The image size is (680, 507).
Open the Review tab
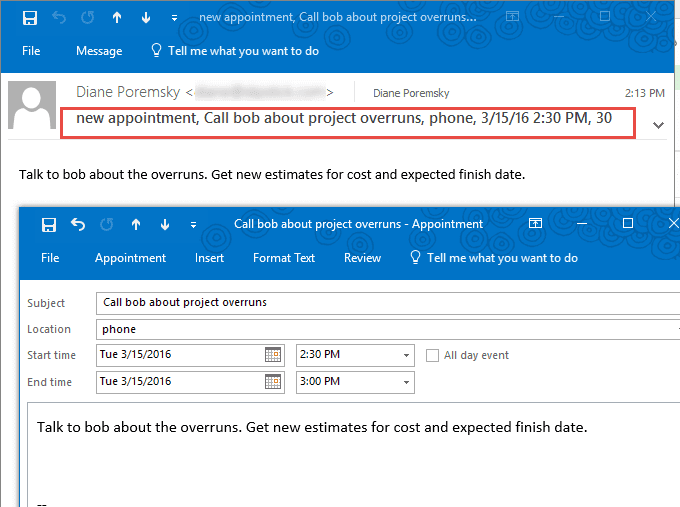362,258
